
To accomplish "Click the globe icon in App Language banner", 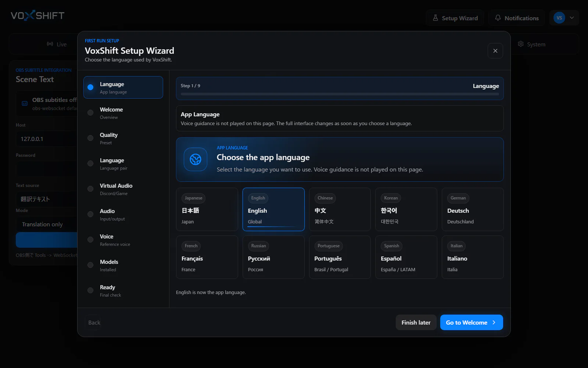I will click(196, 159).
